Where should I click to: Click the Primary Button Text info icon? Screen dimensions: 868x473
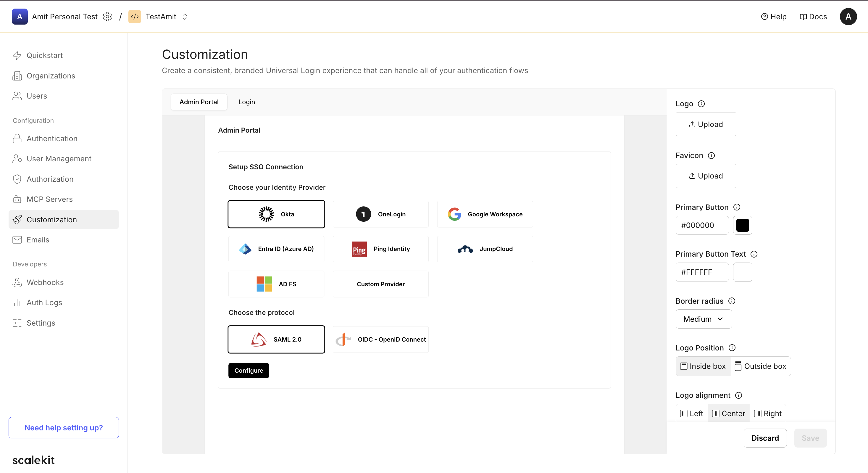point(754,254)
